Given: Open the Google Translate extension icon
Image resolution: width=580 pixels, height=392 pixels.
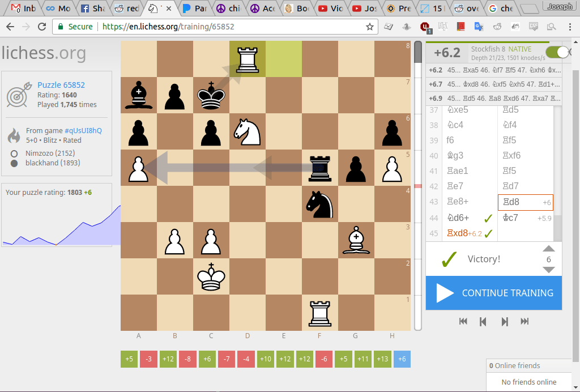Looking at the screenshot, I should [x=479, y=26].
